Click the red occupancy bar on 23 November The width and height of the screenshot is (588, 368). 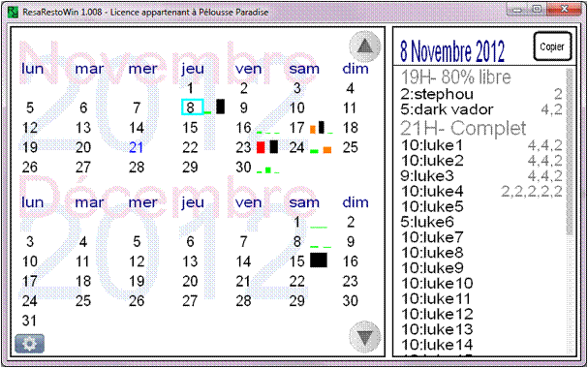(261, 147)
